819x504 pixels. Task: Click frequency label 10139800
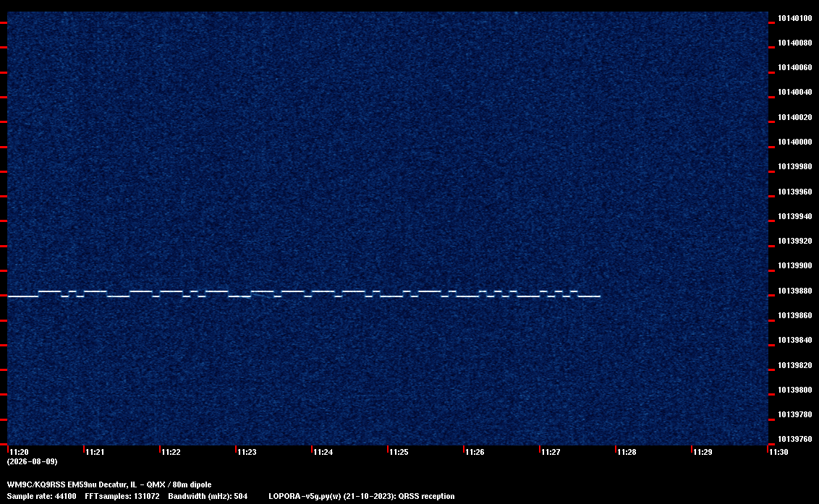795,390
